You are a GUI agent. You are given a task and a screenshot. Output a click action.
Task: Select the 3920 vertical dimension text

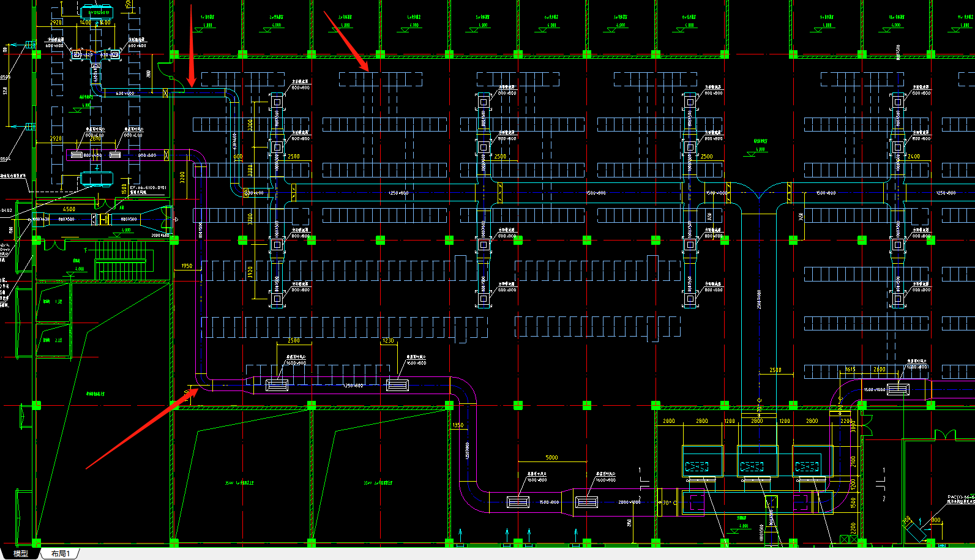pos(250,272)
